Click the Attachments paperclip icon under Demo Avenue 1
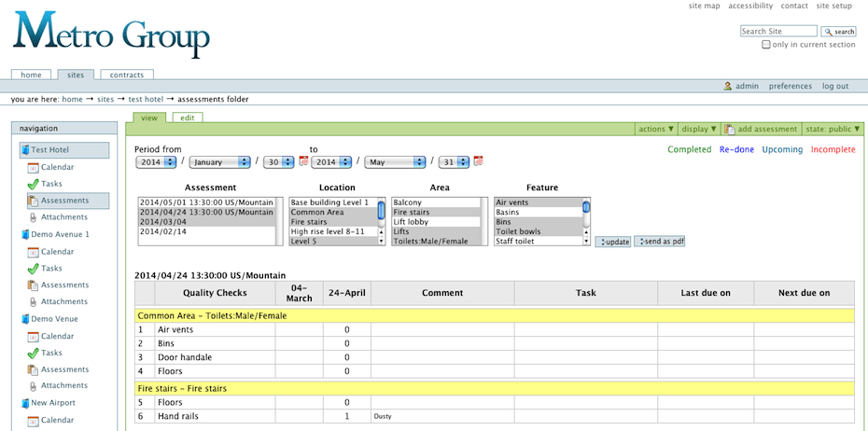This screenshot has width=868, height=431. click(33, 301)
